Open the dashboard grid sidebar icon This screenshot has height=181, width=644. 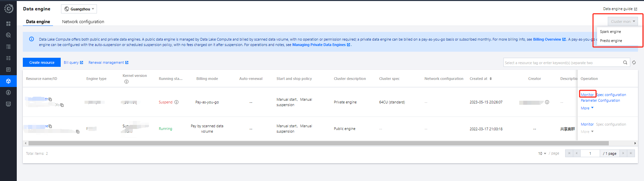tap(8, 24)
